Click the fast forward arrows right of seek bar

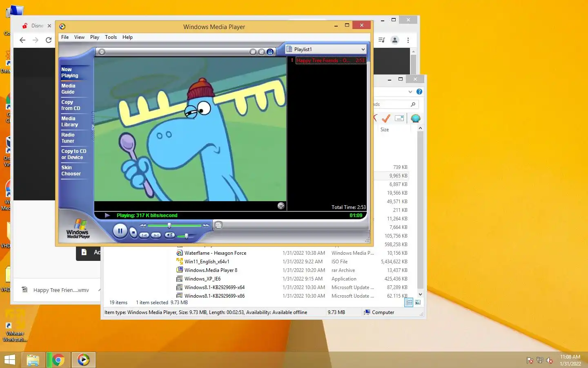pyautogui.click(x=206, y=225)
